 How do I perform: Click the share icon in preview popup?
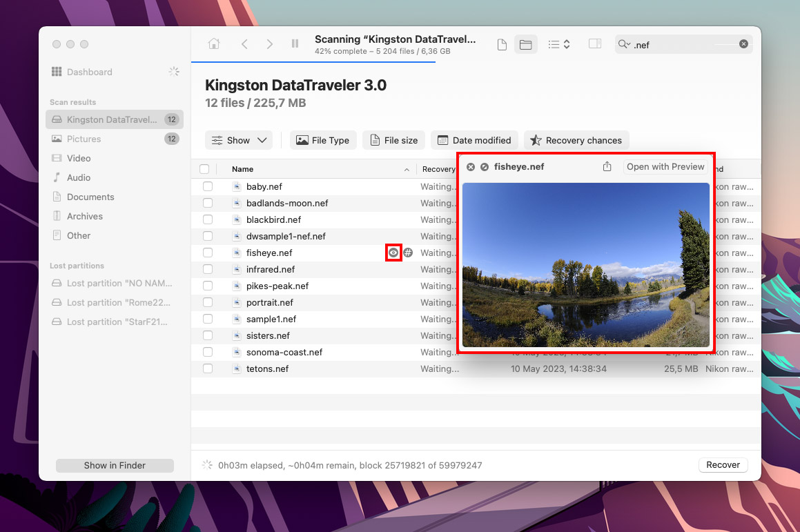click(607, 167)
